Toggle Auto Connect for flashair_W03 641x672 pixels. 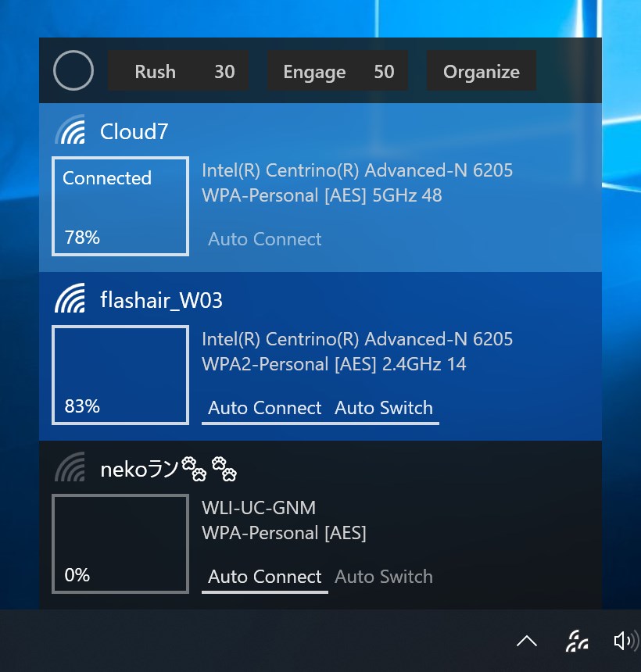pos(264,408)
